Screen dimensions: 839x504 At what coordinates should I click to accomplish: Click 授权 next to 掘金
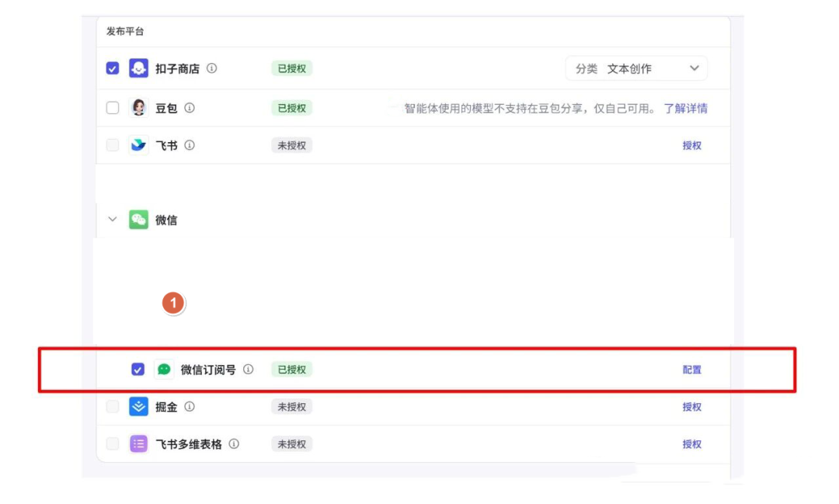[x=691, y=407]
